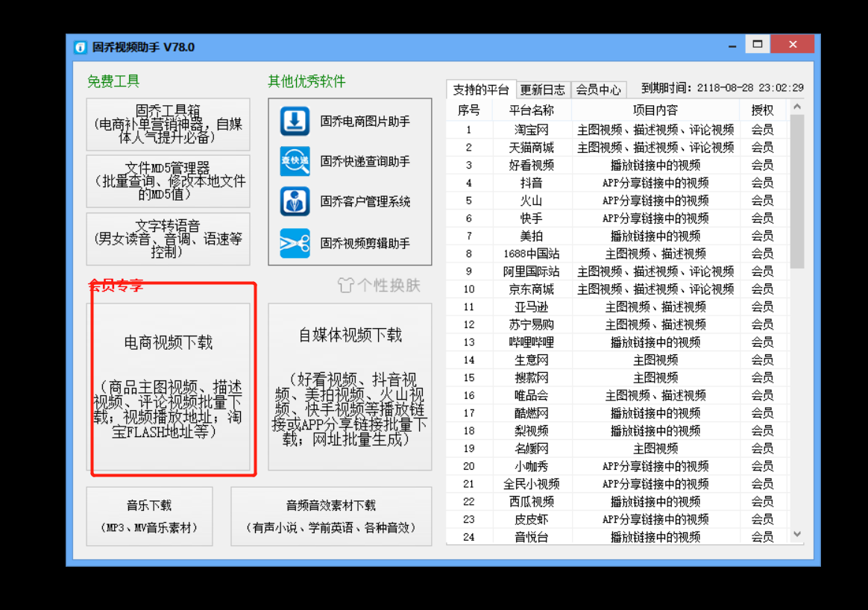Select the 酷燃网 row
868x610 pixels.
617,413
